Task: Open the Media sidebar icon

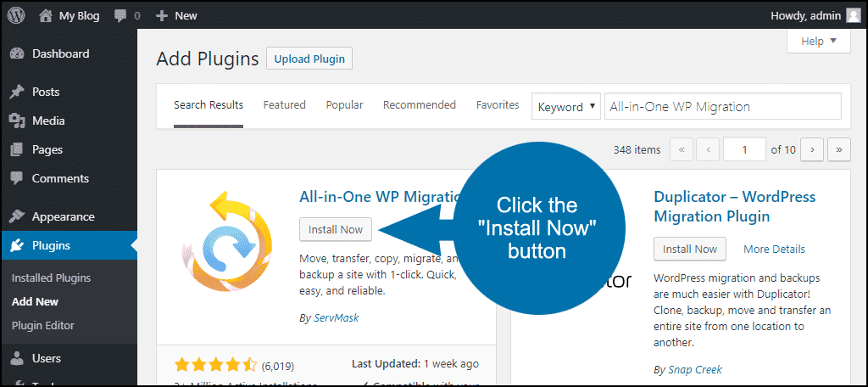Action: (17, 121)
